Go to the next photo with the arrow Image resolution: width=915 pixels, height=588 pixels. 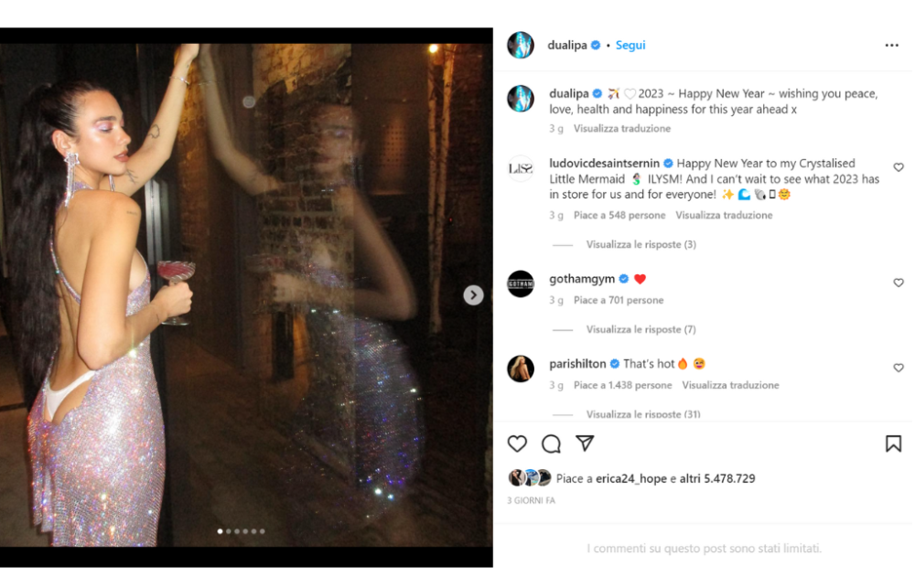[x=473, y=295]
